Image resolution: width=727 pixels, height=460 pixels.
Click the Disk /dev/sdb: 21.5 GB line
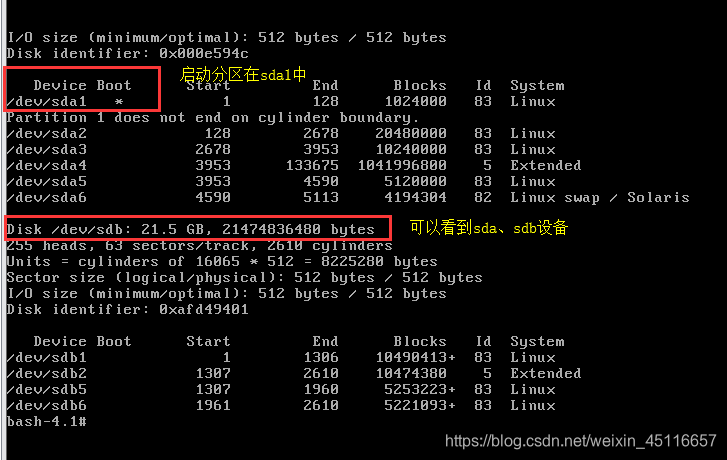191,229
